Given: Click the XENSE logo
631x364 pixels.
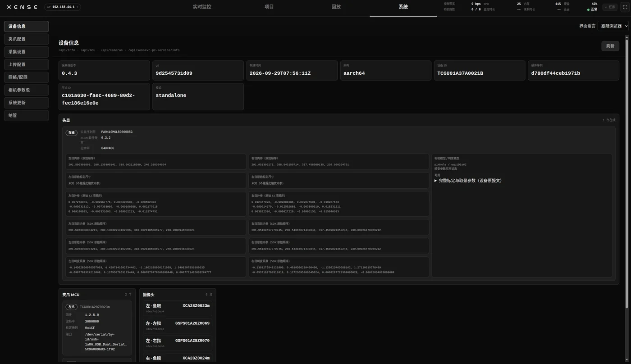Looking at the screenshot, I should (x=22, y=7).
